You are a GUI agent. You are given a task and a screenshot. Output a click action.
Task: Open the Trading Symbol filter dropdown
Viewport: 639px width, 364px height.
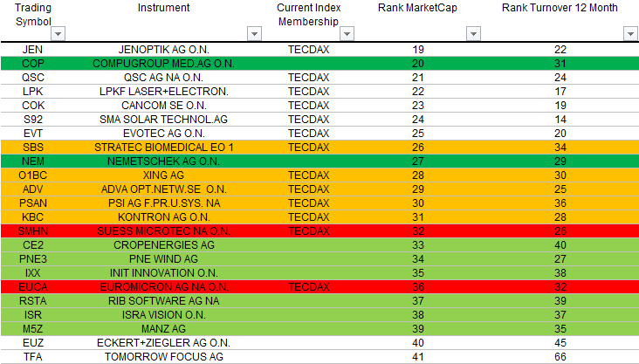tap(58, 34)
